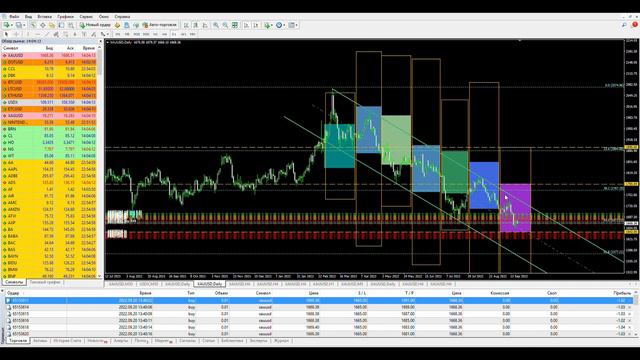Select AAPL row in Market Watch
The image size is (640, 360).
point(49,169)
